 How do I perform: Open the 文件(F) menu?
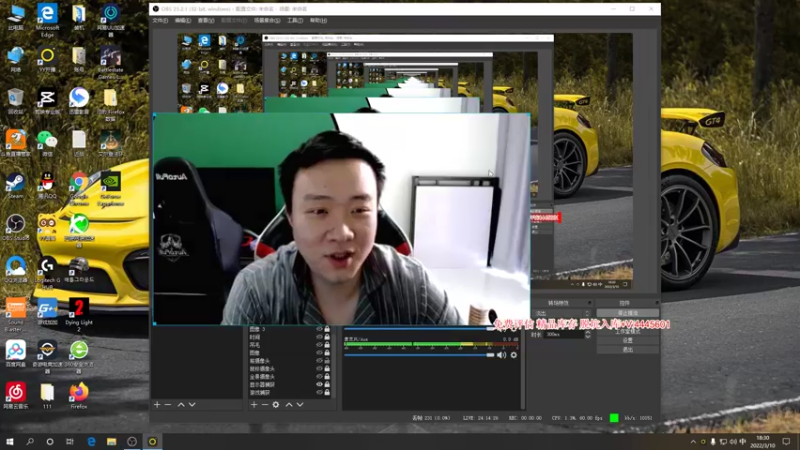160,20
